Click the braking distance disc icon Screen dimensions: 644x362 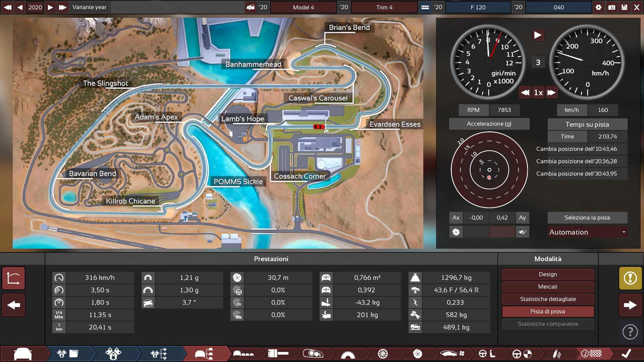pos(237,278)
